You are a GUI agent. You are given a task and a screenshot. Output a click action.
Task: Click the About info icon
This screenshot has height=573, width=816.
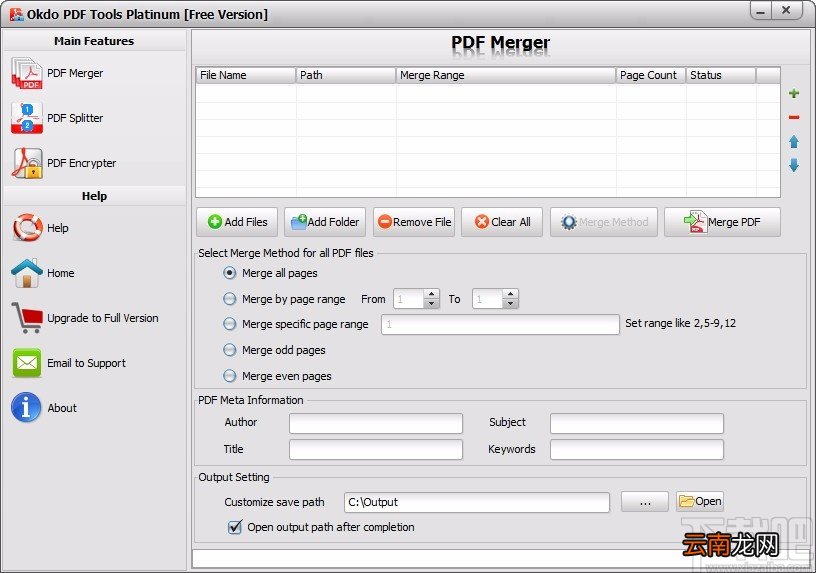coord(26,407)
